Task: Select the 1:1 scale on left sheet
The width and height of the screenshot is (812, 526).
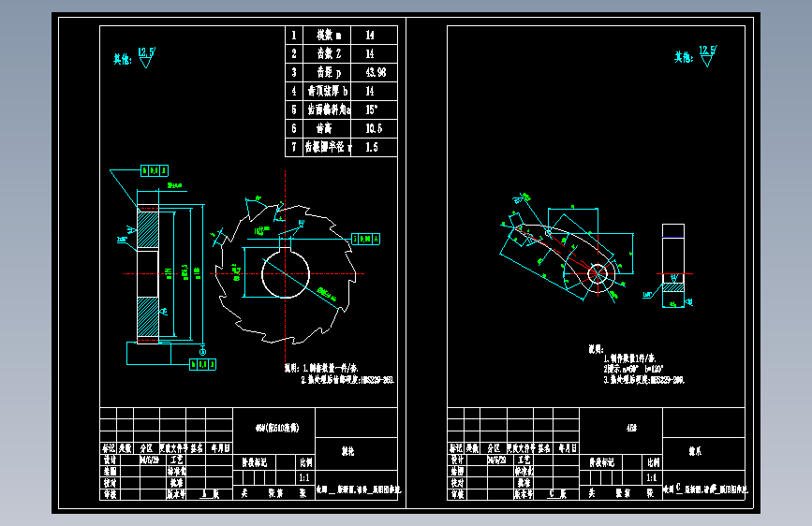Action: (x=304, y=478)
